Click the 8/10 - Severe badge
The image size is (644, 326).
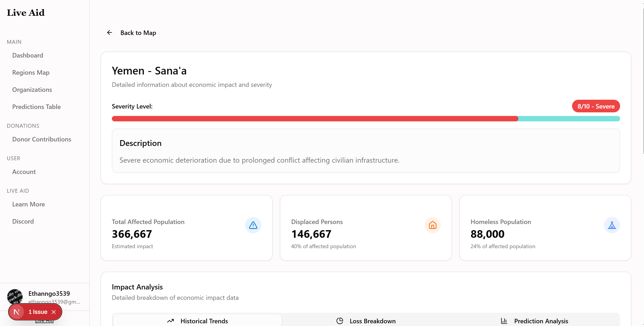pos(596,106)
